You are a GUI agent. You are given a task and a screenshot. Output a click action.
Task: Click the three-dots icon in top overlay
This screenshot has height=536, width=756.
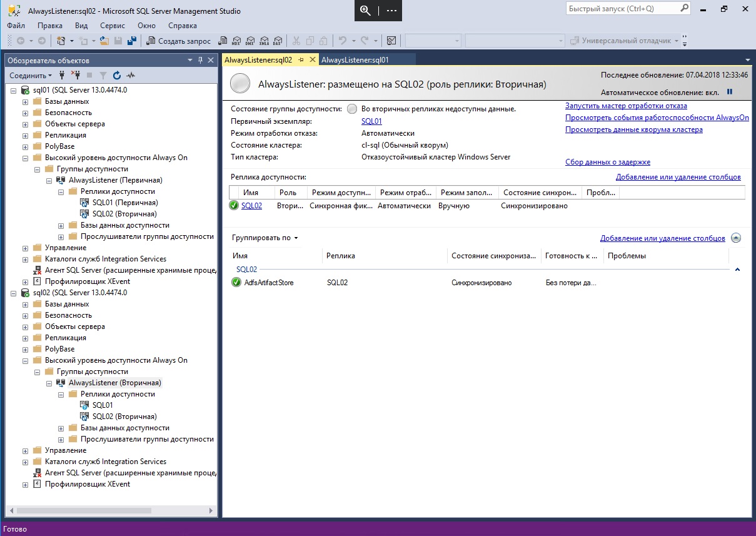[391, 11]
